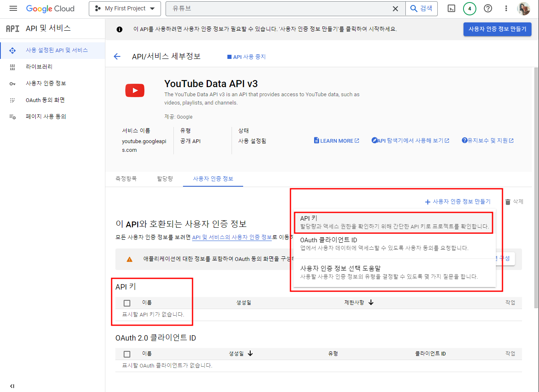Sort OAuth clients by 생성일 column
The image size is (539, 392).
241,353
